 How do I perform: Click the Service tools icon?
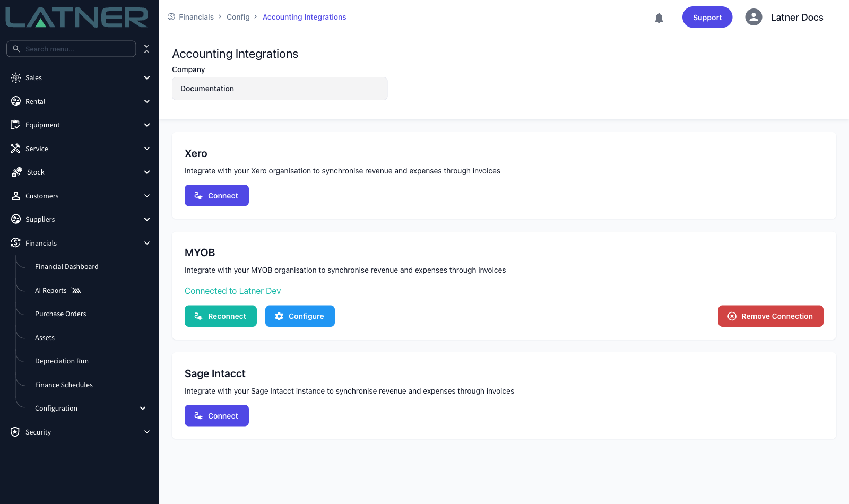15,149
